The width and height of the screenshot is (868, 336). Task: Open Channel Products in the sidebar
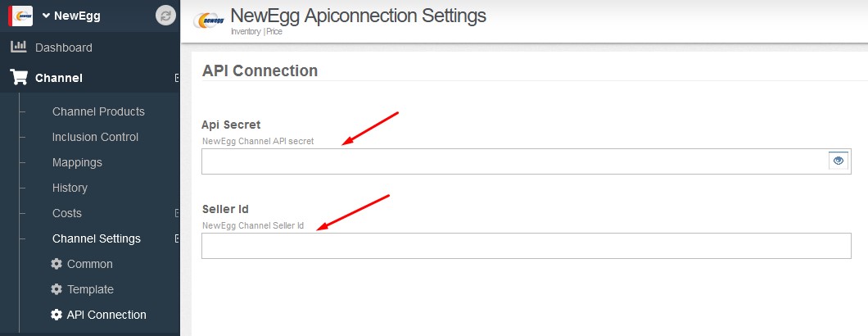pyautogui.click(x=98, y=111)
